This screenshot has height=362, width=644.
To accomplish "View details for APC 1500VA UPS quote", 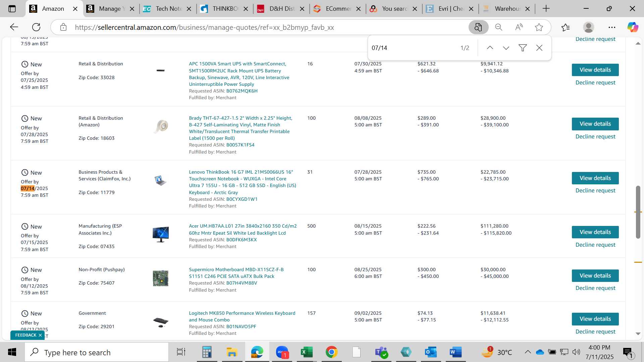I will [x=595, y=70].
